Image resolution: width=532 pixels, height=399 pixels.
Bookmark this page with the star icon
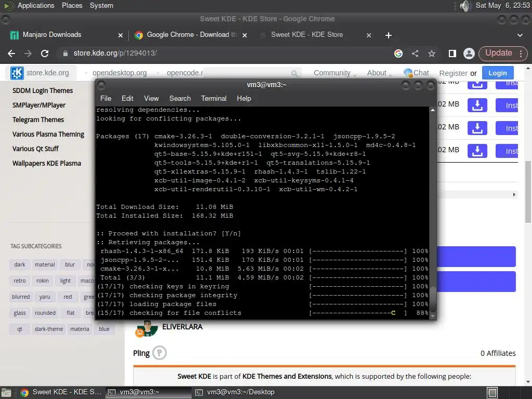click(432, 54)
